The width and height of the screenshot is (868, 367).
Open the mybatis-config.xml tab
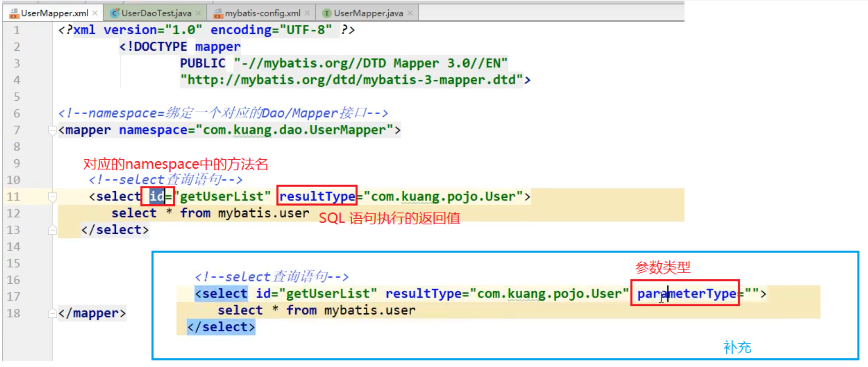[262, 13]
